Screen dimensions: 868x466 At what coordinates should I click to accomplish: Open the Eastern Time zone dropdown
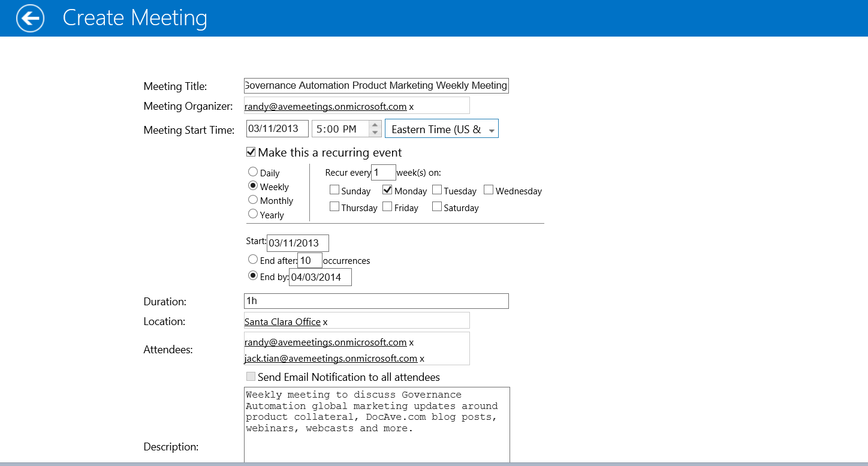tap(441, 129)
